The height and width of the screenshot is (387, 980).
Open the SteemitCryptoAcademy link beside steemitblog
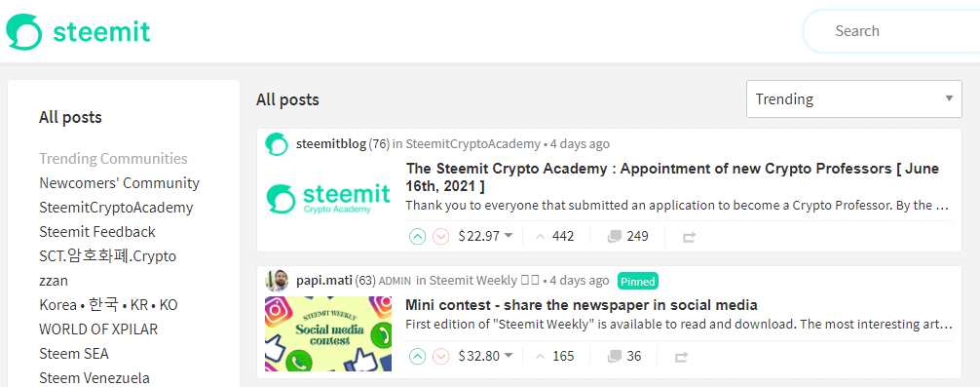tap(473, 144)
